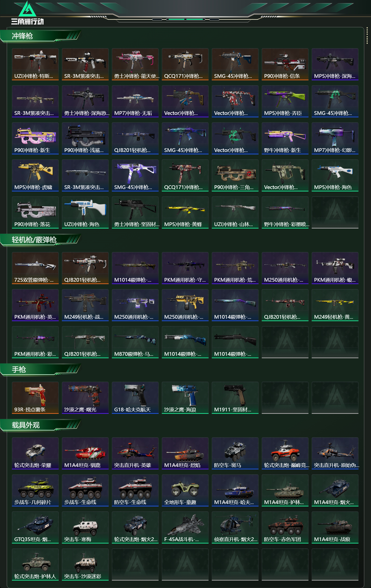Click the dotted scroll indicator at panel edge
Screen dimensions: 371x588
[367, 36]
